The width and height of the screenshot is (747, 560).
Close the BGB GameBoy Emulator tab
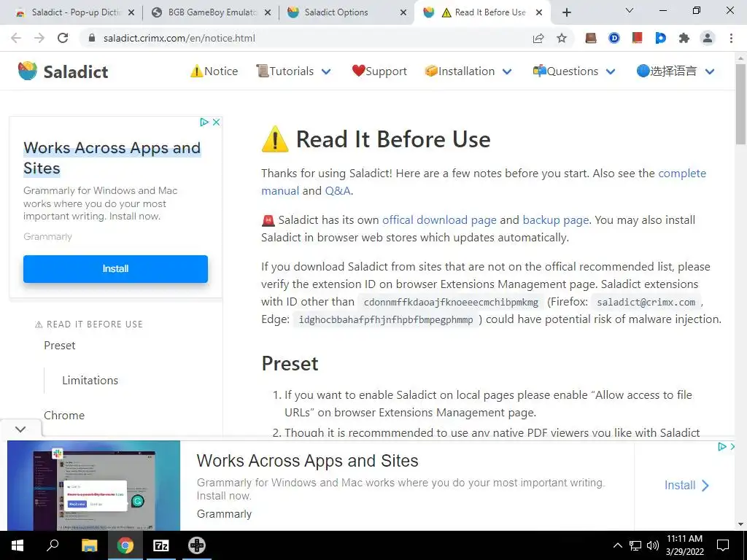tap(268, 12)
